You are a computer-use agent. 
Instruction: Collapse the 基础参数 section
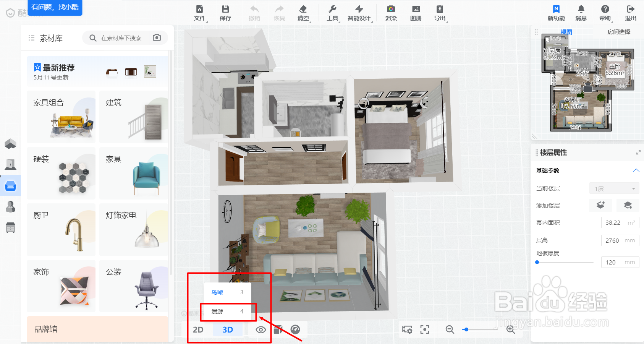click(x=636, y=170)
